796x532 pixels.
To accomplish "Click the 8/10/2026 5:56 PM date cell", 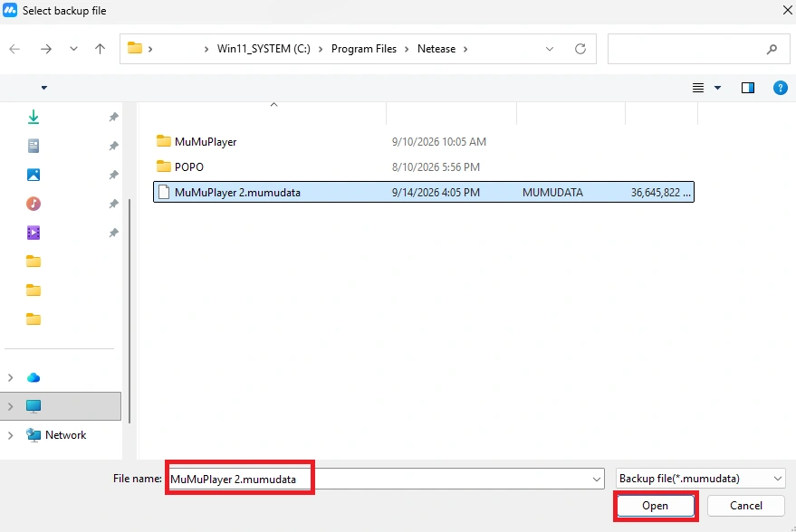I will click(436, 166).
